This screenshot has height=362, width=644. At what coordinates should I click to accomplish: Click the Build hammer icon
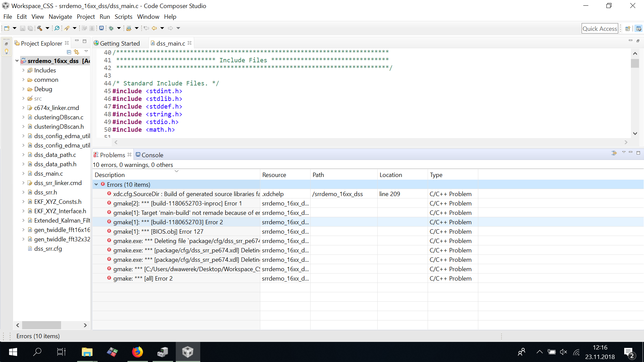[40, 28]
